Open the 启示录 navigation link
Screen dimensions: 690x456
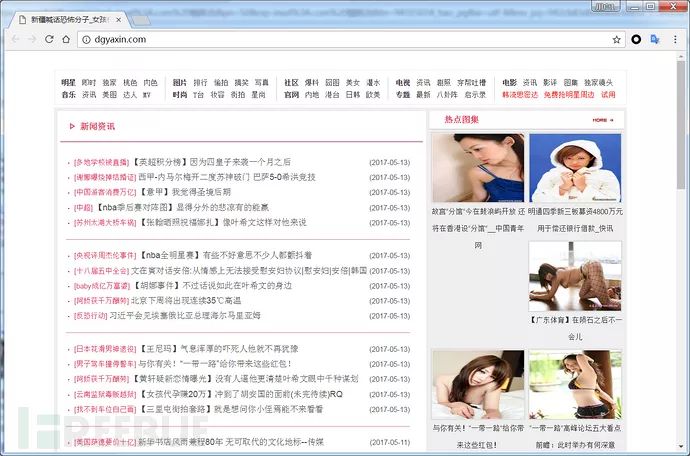(x=475, y=94)
